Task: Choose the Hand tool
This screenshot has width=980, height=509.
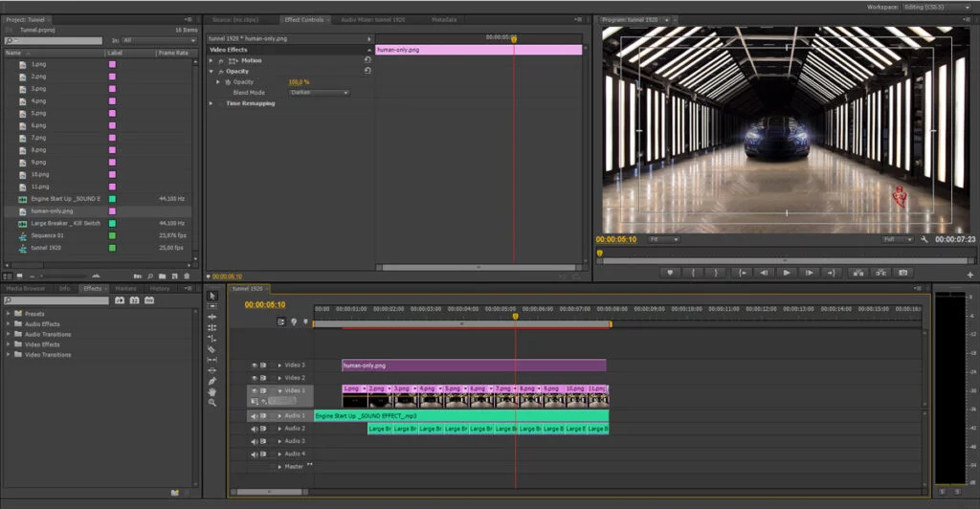Action: coord(212,391)
